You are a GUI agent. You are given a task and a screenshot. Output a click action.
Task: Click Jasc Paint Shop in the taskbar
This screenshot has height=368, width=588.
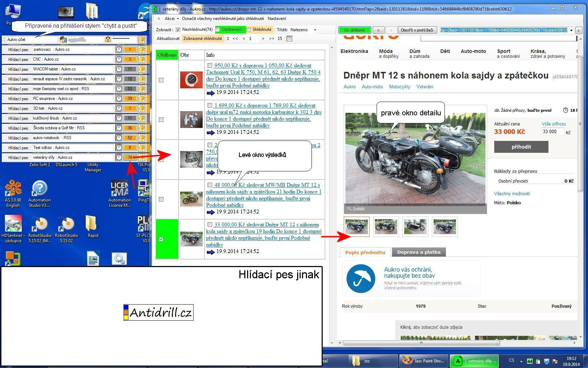423,361
